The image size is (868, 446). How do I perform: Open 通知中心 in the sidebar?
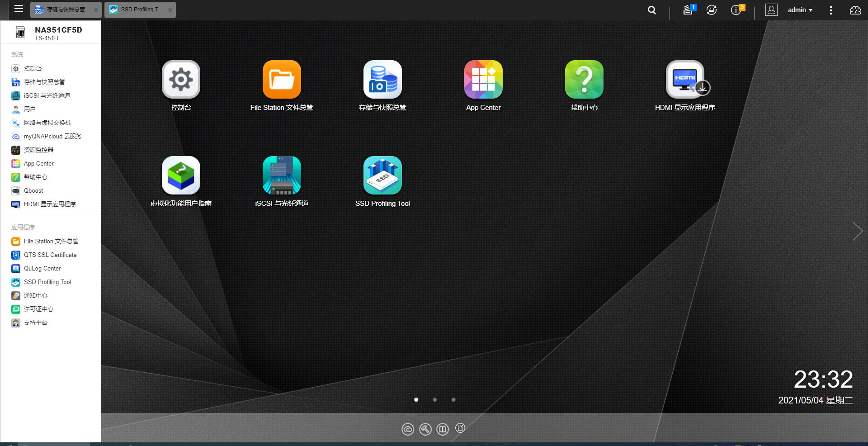(x=51, y=295)
